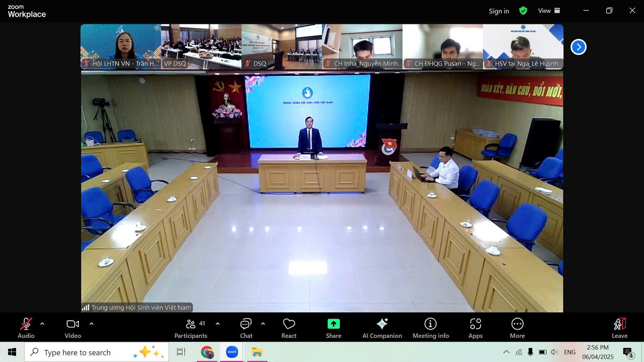The width and height of the screenshot is (644, 362).
Task: Leave the meeting
Action: [619, 328]
